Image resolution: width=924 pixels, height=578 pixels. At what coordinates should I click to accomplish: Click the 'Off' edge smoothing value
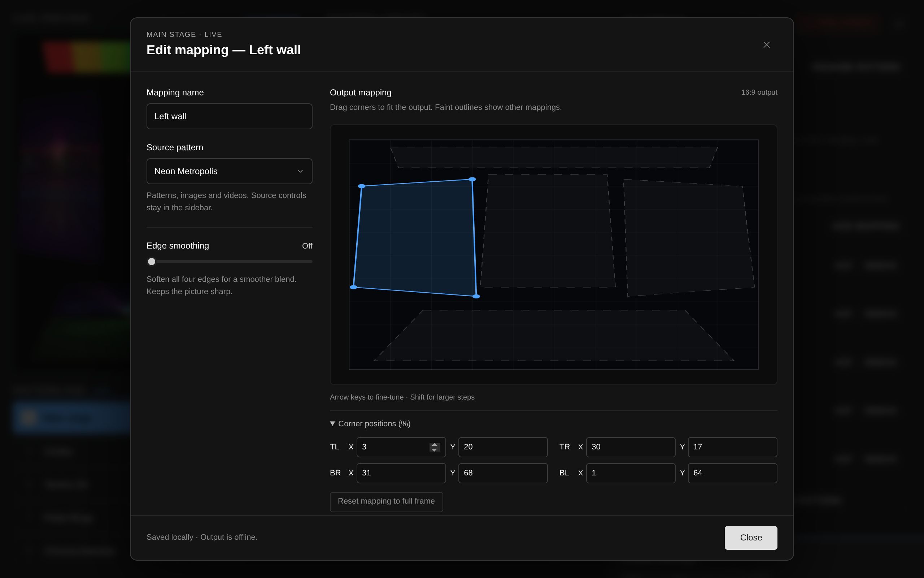(x=307, y=246)
